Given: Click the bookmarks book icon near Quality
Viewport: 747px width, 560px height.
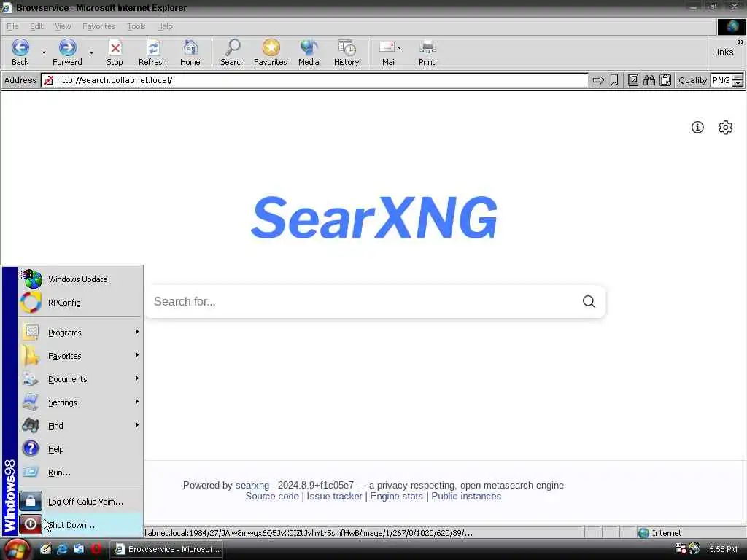Looking at the screenshot, I should 633,80.
